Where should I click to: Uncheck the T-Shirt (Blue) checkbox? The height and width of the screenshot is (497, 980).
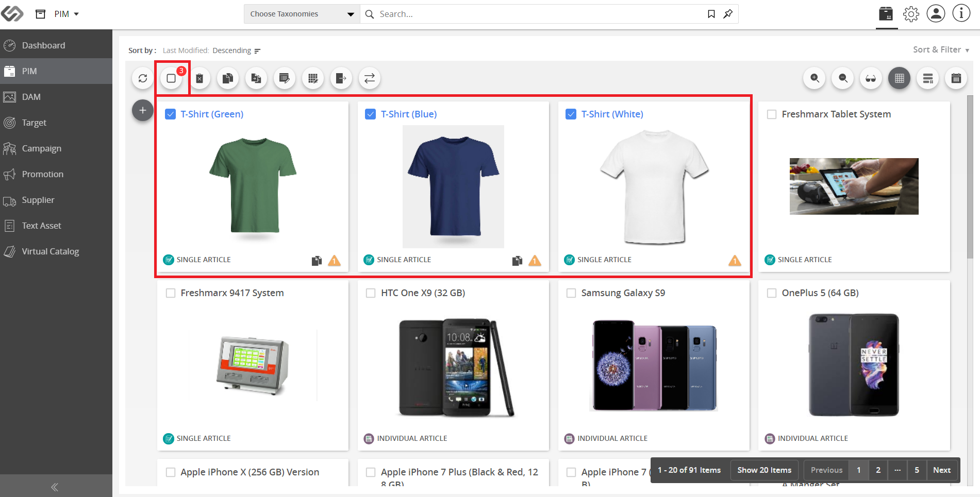370,114
